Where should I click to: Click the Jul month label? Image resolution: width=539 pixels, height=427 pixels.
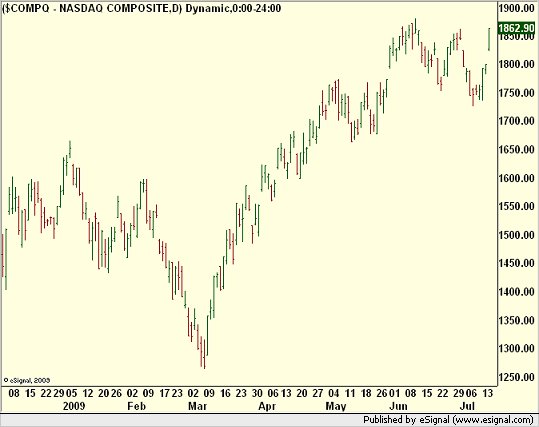coord(468,406)
